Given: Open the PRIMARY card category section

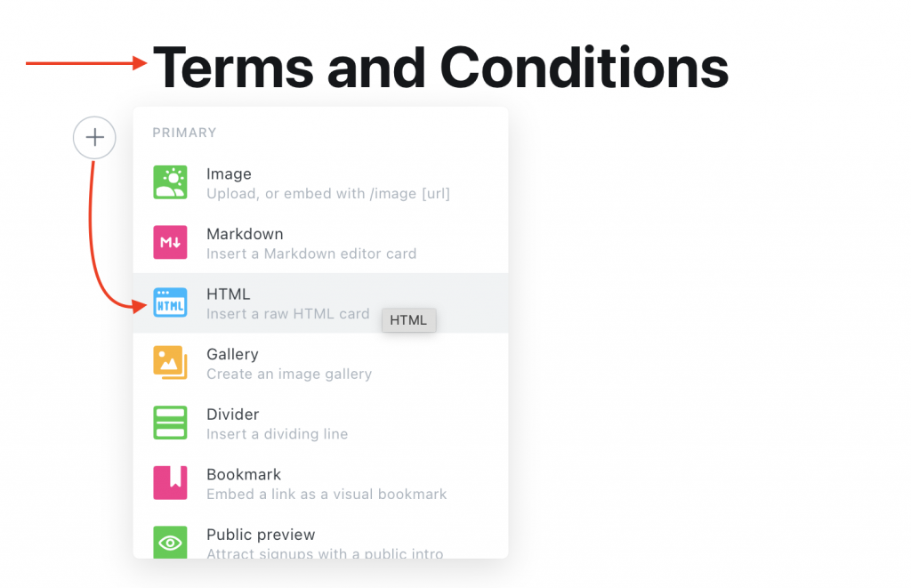Looking at the screenshot, I should [184, 132].
